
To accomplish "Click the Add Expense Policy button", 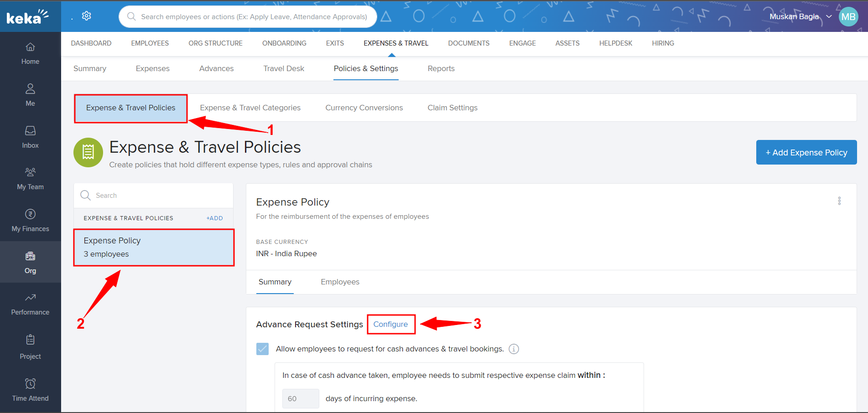I will (x=806, y=153).
